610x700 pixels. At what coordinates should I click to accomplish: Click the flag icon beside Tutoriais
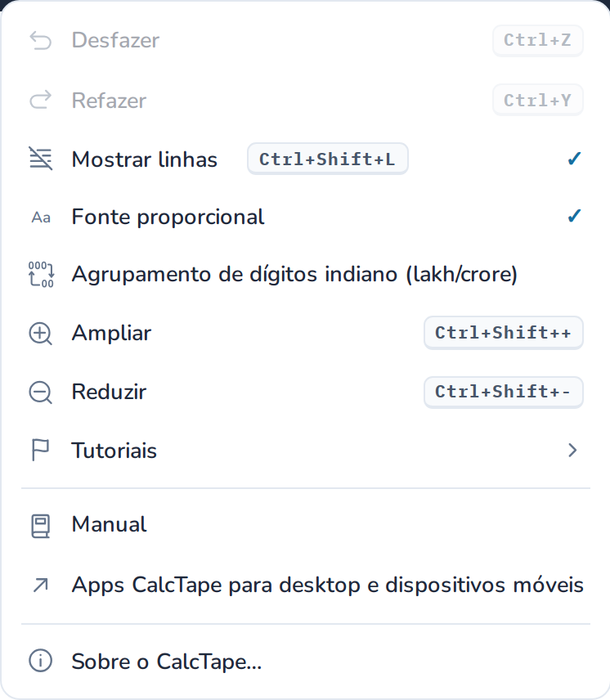point(41,450)
